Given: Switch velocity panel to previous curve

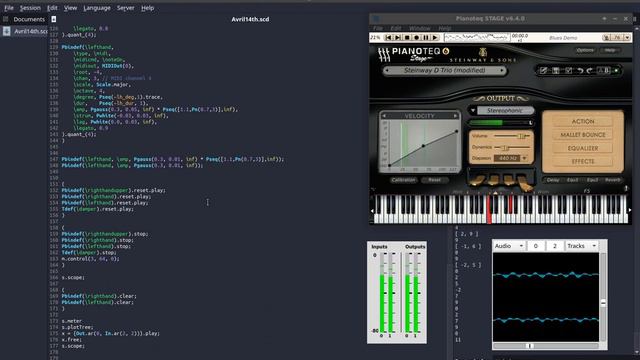Looking at the screenshot, I should 384,116.
